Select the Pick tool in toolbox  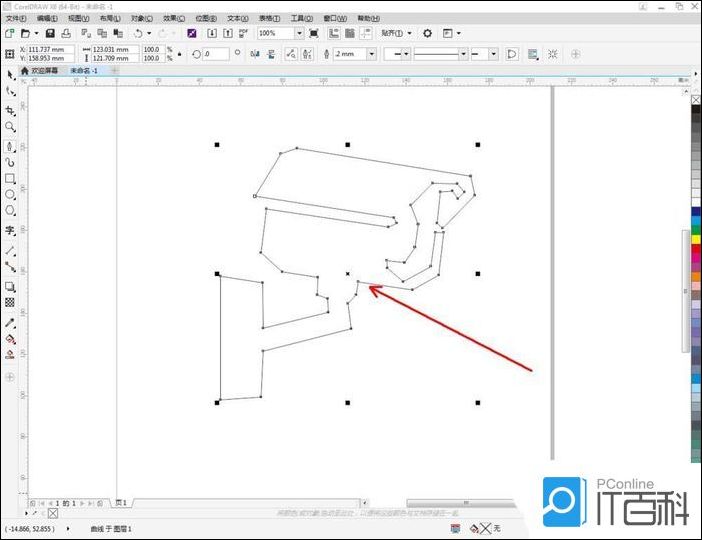[9, 75]
